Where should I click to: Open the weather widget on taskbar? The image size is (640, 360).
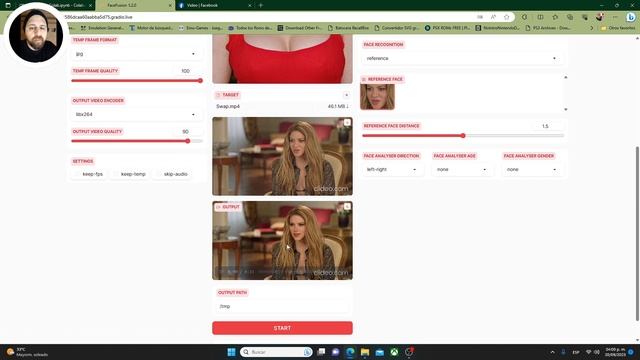tap(27, 352)
